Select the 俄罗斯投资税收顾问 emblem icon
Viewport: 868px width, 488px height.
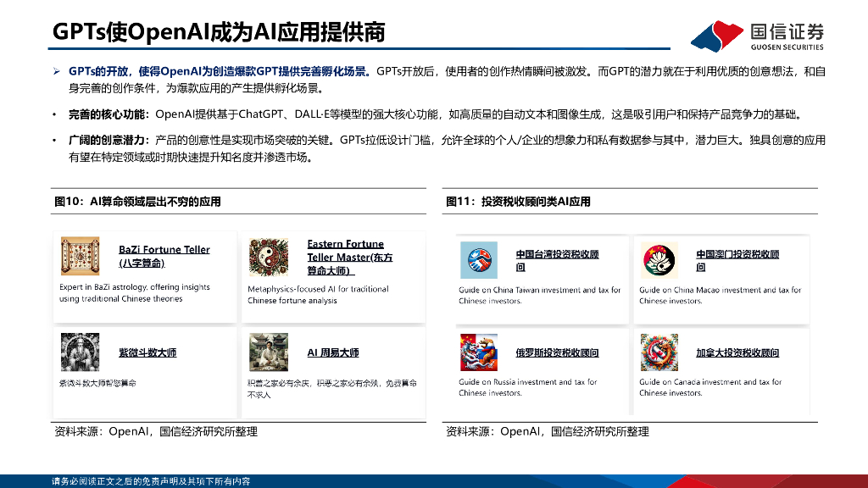(477, 353)
